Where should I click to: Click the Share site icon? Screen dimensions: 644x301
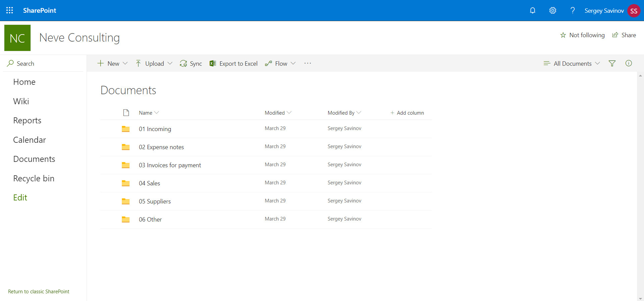615,35
